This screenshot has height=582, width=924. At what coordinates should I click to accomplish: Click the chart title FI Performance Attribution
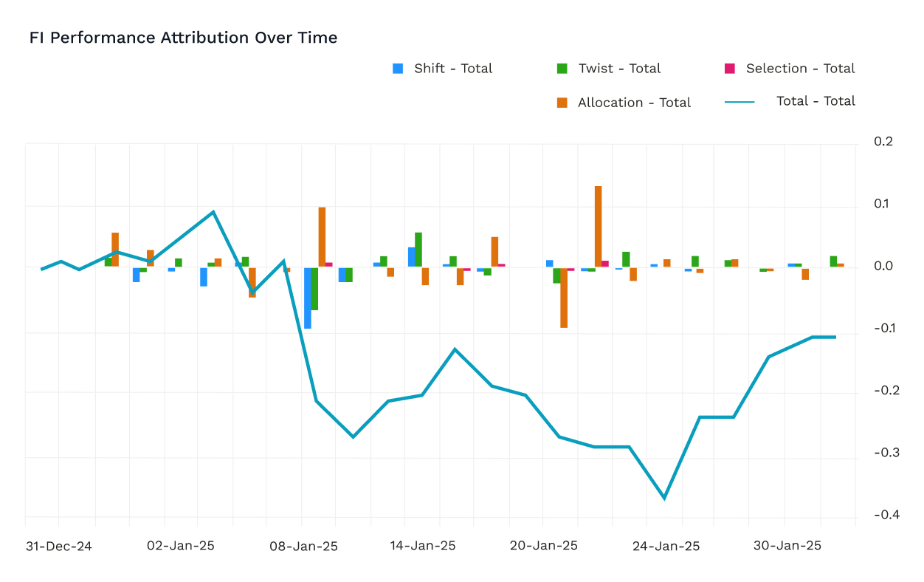point(183,38)
